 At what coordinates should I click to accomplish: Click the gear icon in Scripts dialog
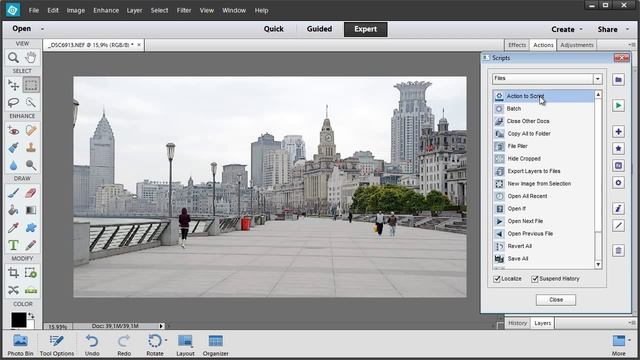(618, 183)
